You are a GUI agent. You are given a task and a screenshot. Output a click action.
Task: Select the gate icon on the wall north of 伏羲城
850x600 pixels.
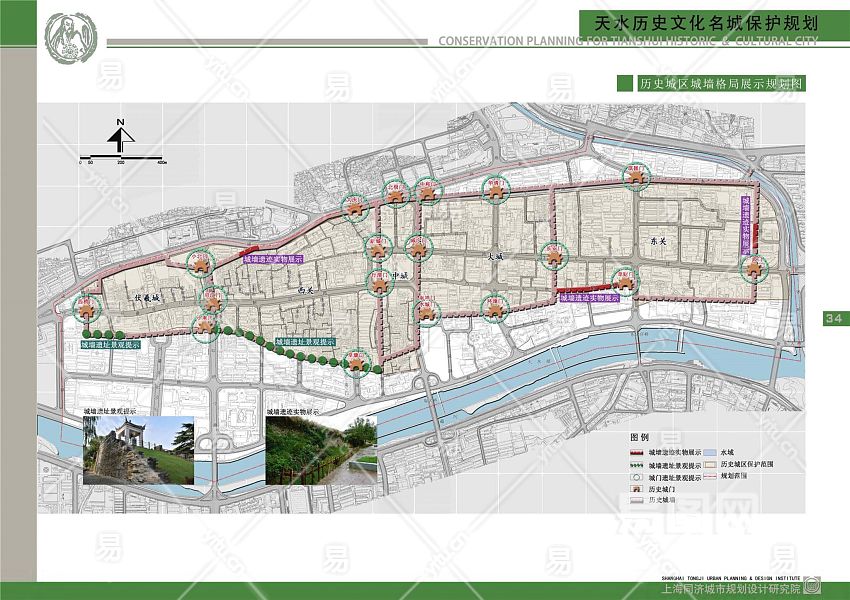200,264
